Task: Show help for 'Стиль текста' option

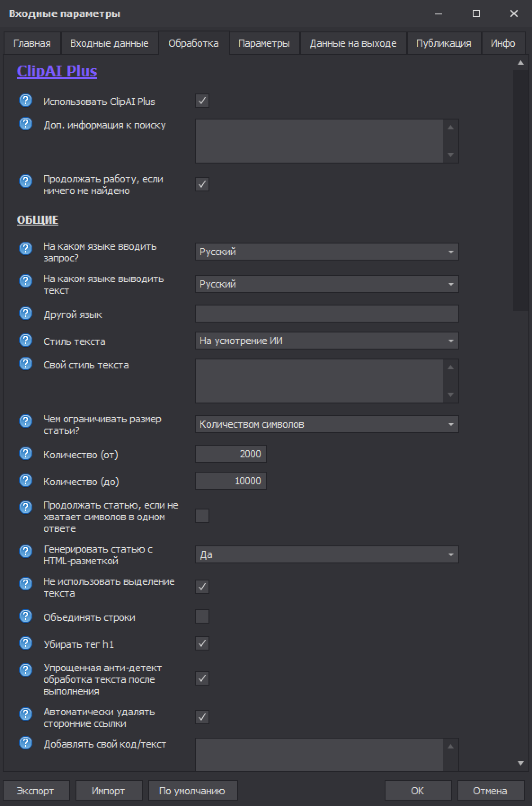Action: (26, 340)
